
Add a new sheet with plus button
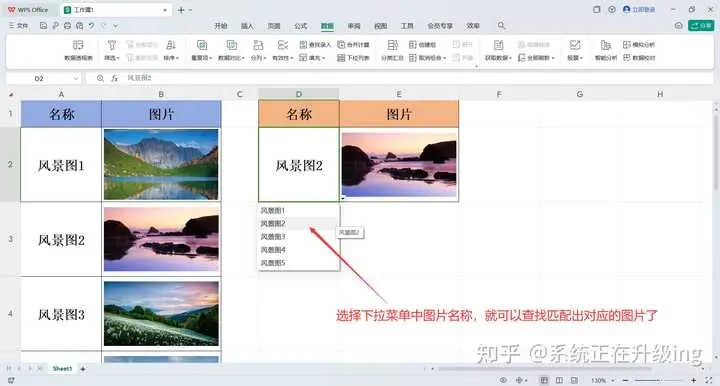[83, 369]
